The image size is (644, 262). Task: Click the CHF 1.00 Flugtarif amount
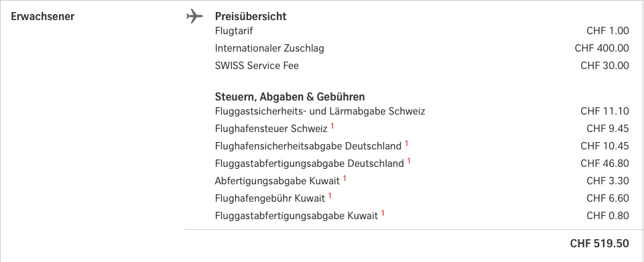click(607, 31)
